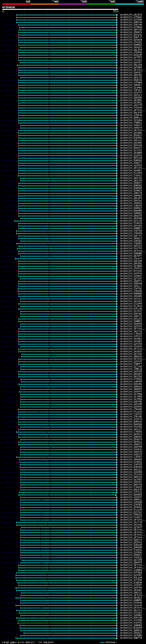Click hit label UniRef100_Q2HT97
Image resolution: width=146 pixels, height=644 pixels.
coord(131,361)
